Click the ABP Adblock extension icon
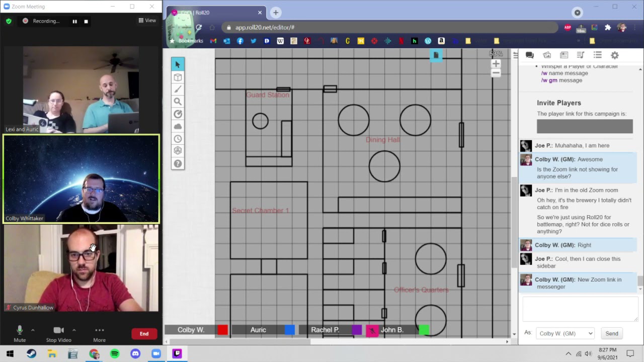Image resolution: width=644 pixels, height=362 pixels. pos(568,28)
